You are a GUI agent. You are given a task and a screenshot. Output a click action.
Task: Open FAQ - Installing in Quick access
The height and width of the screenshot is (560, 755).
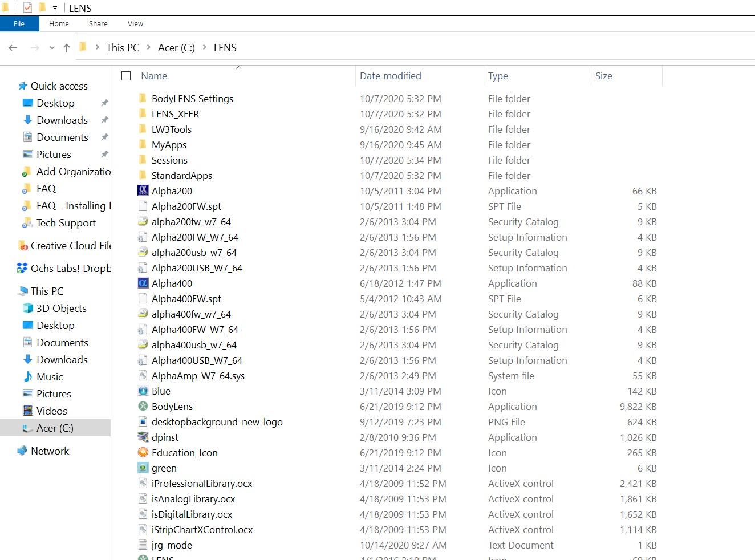(74, 205)
